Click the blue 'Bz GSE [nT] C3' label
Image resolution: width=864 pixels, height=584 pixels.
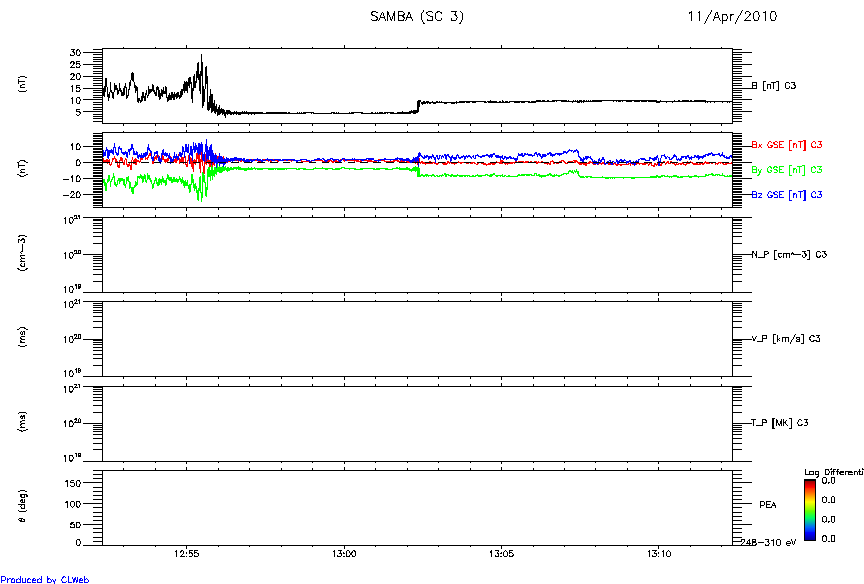[787, 194]
